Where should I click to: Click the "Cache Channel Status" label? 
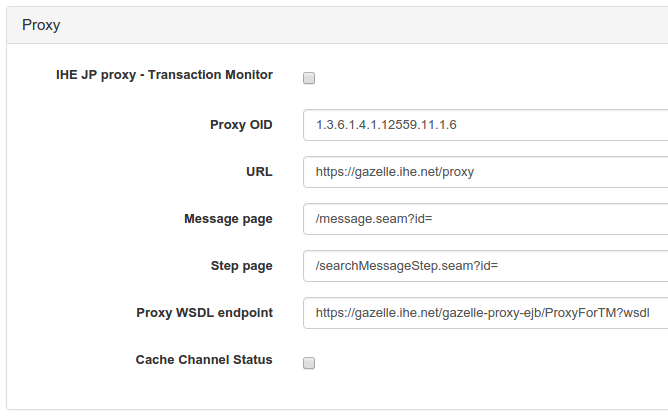pos(204,360)
